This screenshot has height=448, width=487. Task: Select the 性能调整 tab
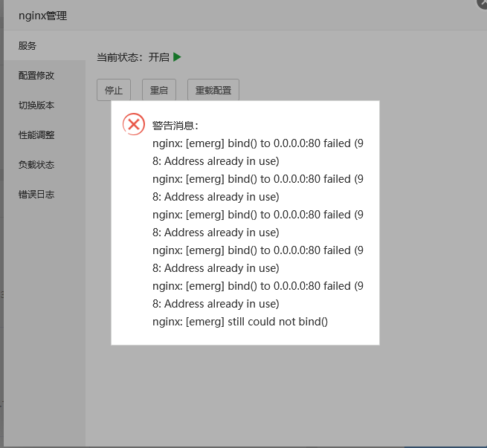(x=45, y=135)
